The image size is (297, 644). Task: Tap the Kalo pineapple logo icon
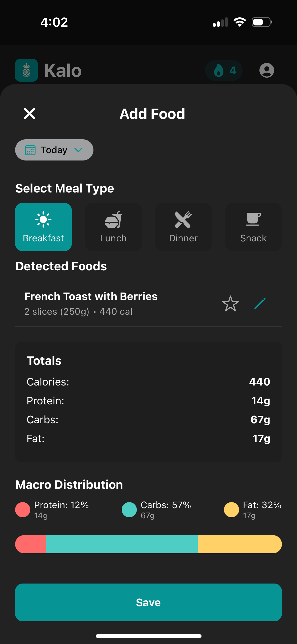(26, 70)
